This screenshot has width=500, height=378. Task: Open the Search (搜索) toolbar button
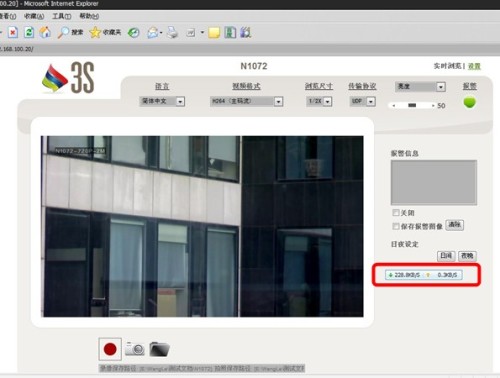(x=70, y=32)
